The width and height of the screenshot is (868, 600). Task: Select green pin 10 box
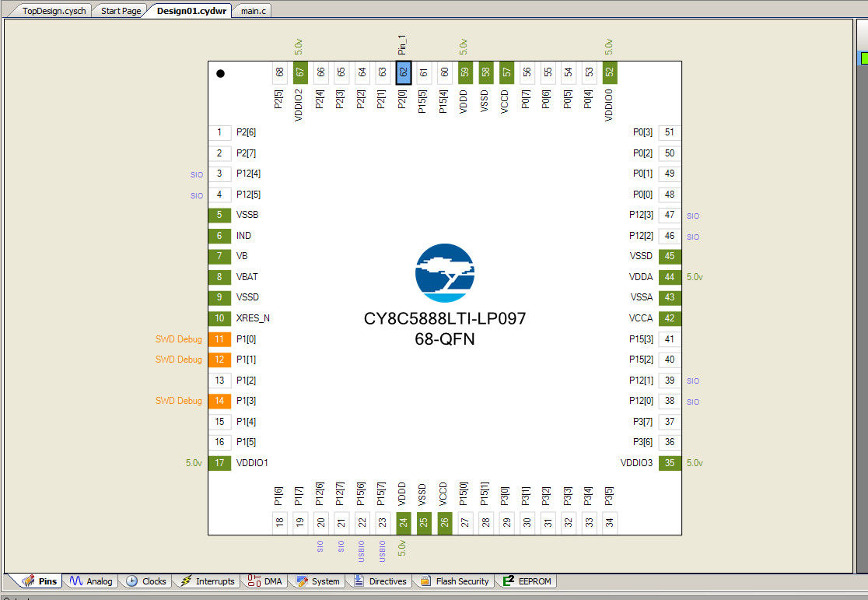point(219,318)
